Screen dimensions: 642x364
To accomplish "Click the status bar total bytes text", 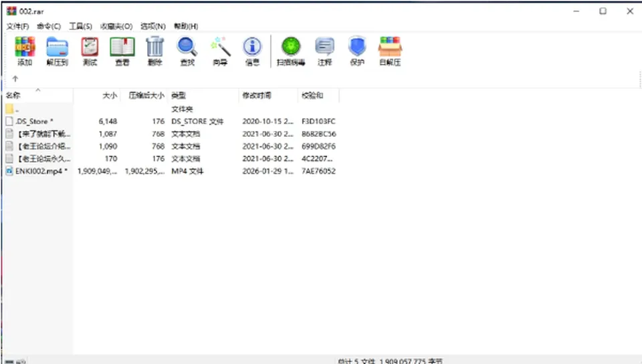I will tap(390, 361).
